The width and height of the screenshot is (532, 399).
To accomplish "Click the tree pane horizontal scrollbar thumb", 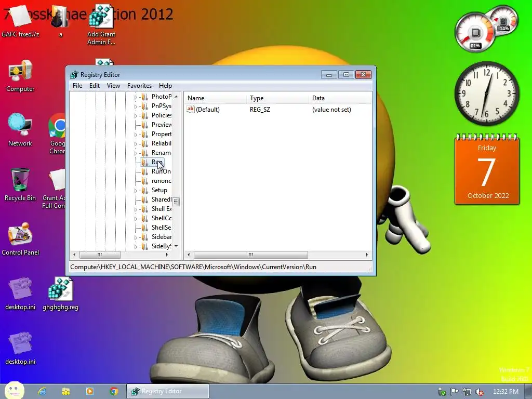I will (100, 255).
